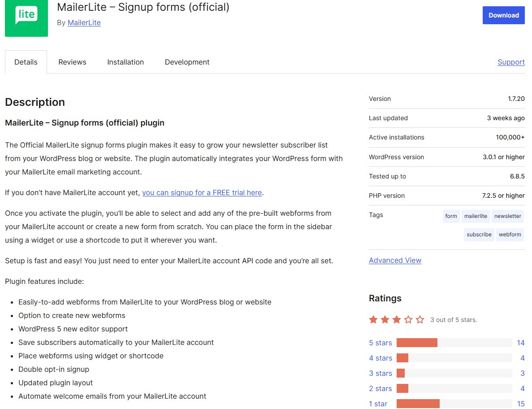This screenshot has width=532, height=409.
Task: Select the third star in the rating
Action: pos(397,319)
